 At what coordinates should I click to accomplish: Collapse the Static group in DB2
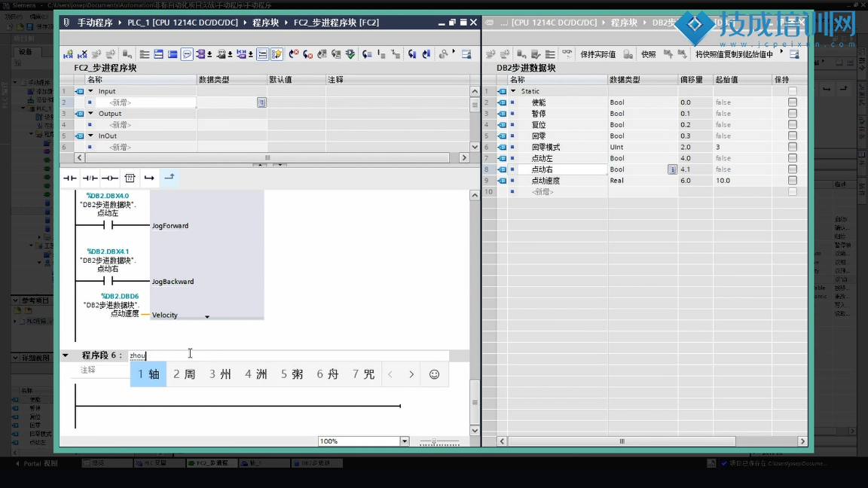[513, 91]
